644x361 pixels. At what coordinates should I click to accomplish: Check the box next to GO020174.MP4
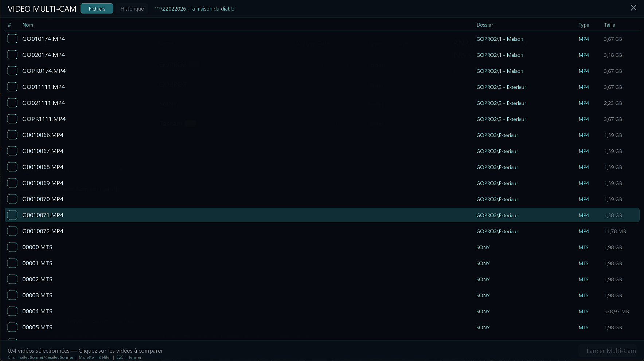coord(12,55)
